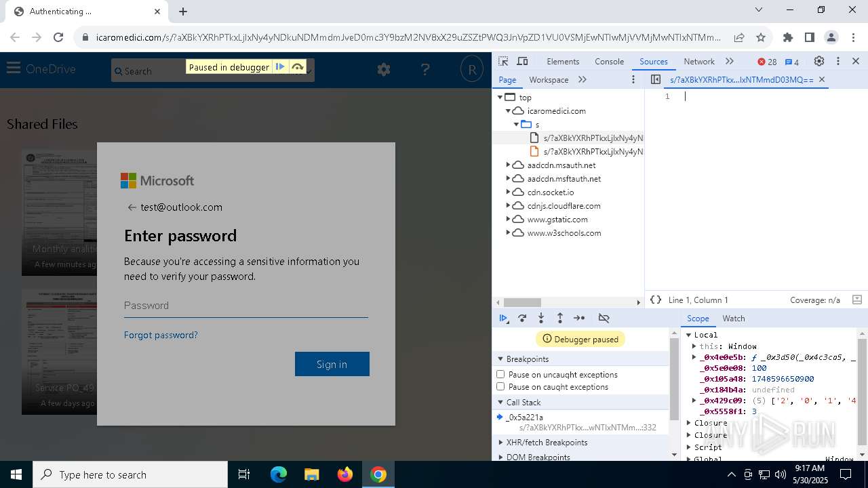Collapse the icaromedici.com domain node
The image size is (868, 488).
click(x=508, y=110)
